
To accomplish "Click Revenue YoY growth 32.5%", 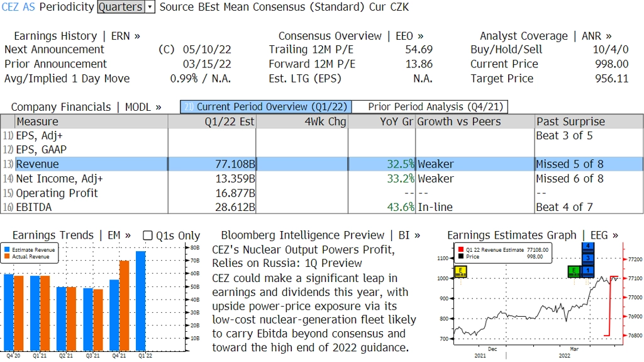I will (x=401, y=164).
